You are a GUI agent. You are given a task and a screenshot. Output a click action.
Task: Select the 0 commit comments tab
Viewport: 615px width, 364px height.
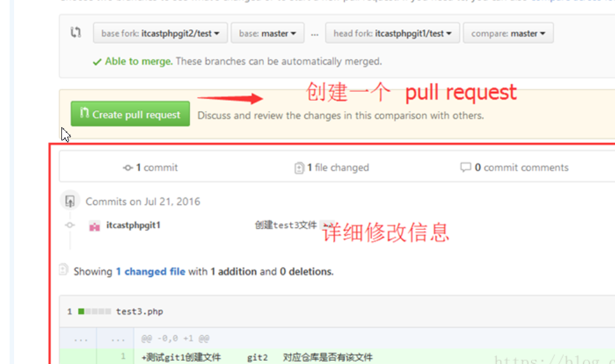(x=514, y=168)
